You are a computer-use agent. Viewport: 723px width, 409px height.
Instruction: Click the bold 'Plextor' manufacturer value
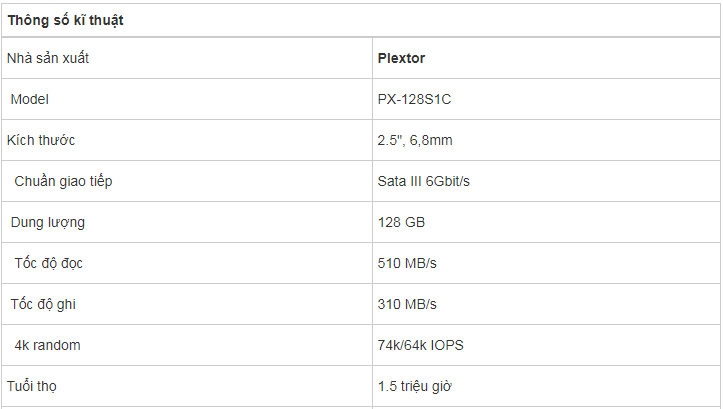(401, 58)
